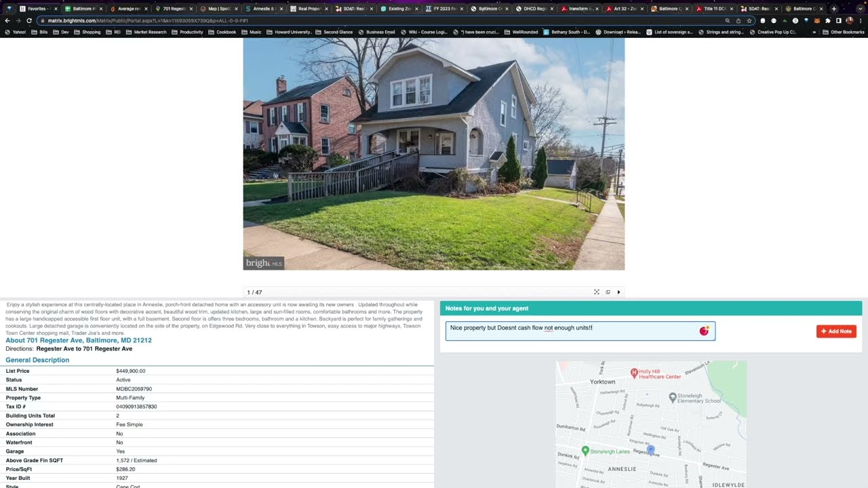Viewport: 868px width, 488px height.
Task: Open the Yahoo! bookmark
Action: click(15, 32)
